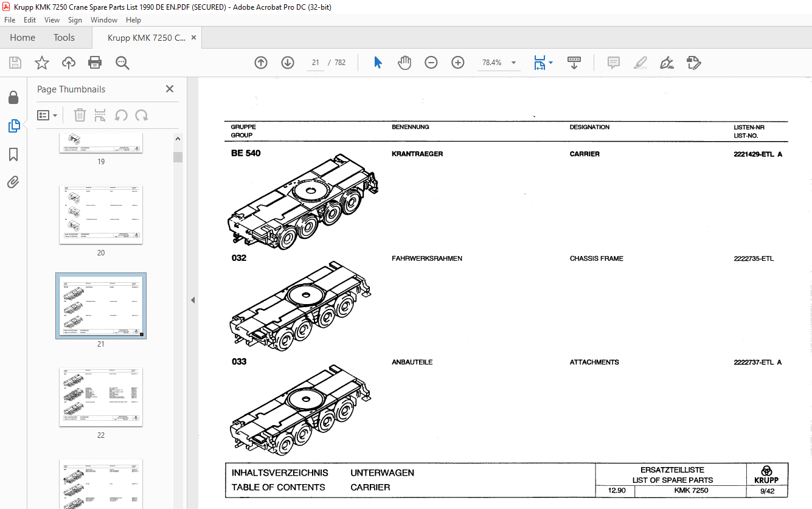This screenshot has width=812, height=509.
Task: Click list number 2221429-ETL A
Action: pos(758,154)
